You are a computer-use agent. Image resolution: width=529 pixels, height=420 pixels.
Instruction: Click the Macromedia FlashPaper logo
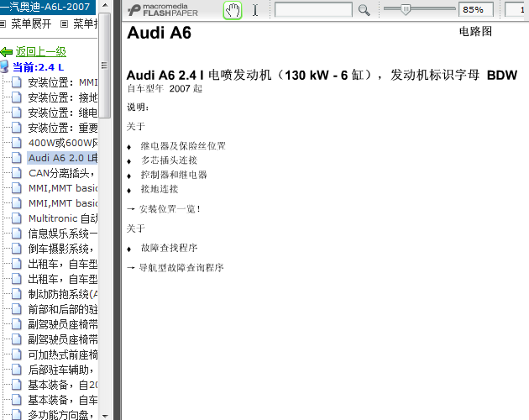coord(163,10)
